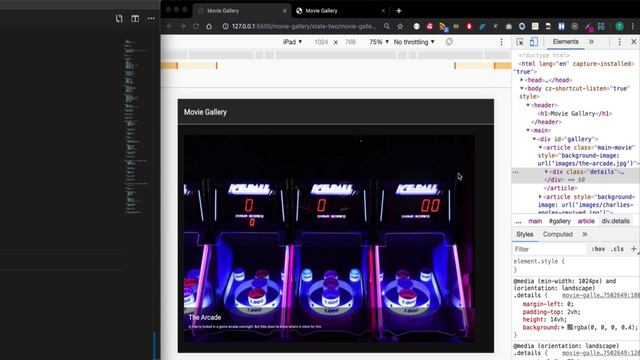Show more style sidebar tabs

584,234
